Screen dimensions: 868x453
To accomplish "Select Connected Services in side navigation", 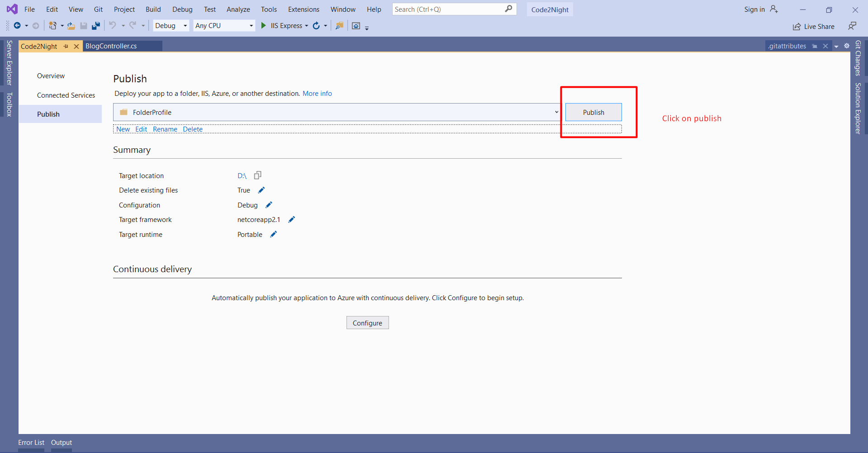I will tap(66, 95).
